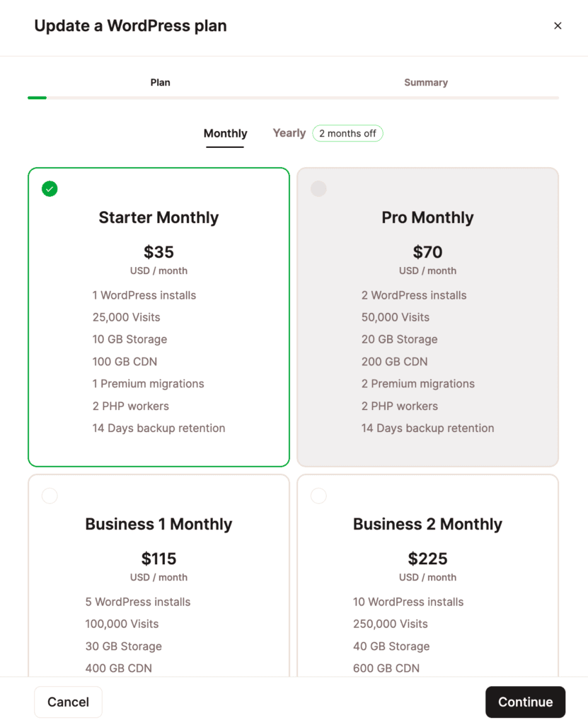Switch to Monthly billing tab

[x=225, y=134]
